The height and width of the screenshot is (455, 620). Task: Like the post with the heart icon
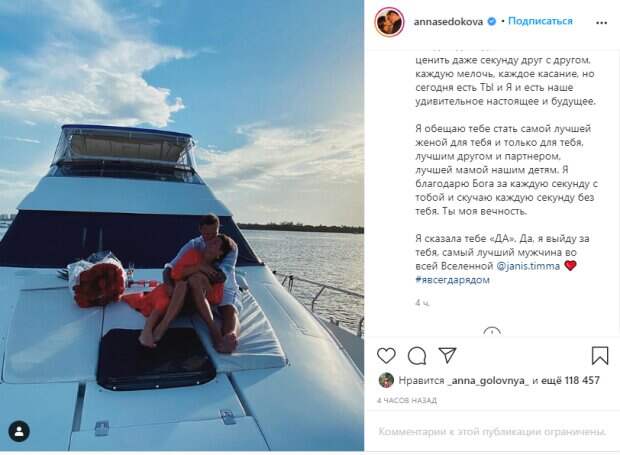386,355
